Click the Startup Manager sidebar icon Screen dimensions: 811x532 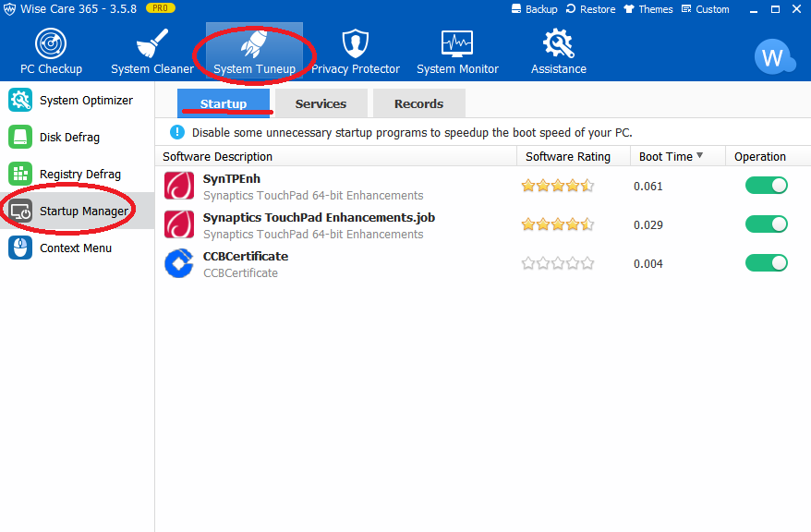click(x=20, y=211)
